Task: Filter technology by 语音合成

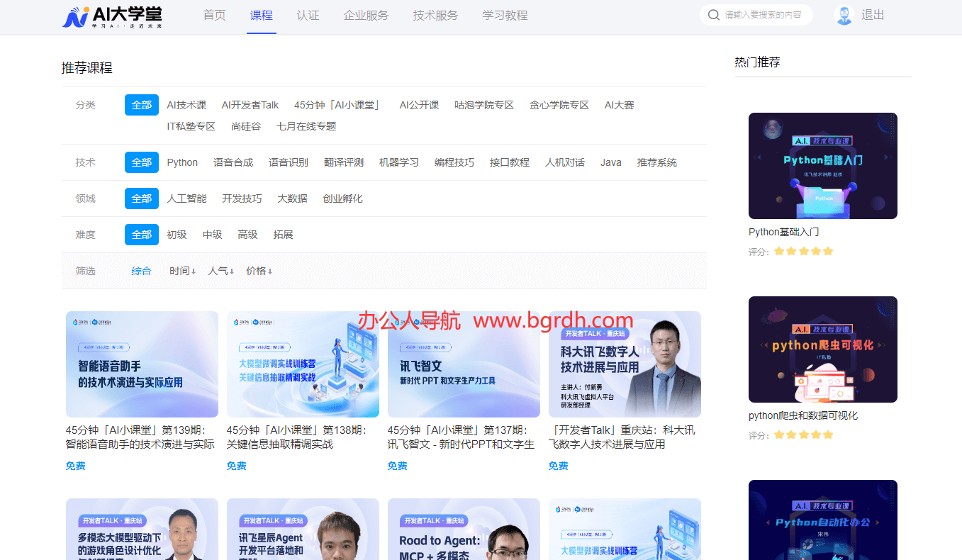Action: 233,162
